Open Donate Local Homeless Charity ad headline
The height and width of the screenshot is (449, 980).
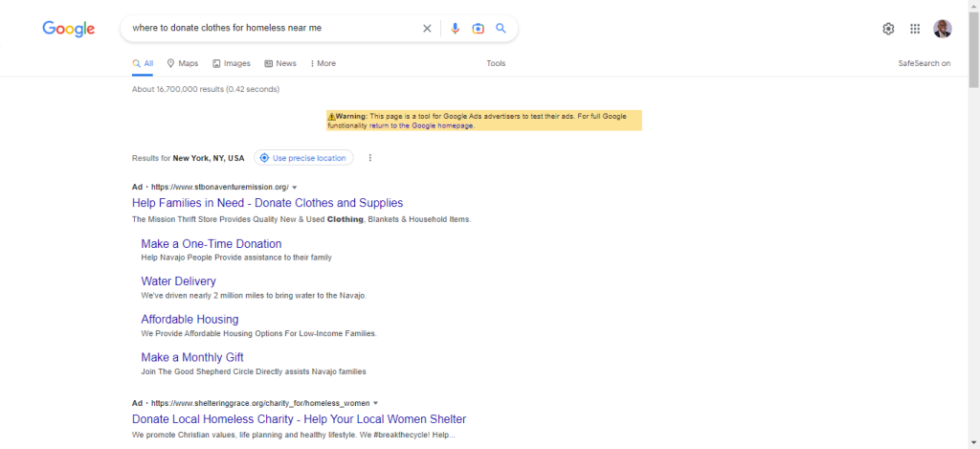point(299,419)
